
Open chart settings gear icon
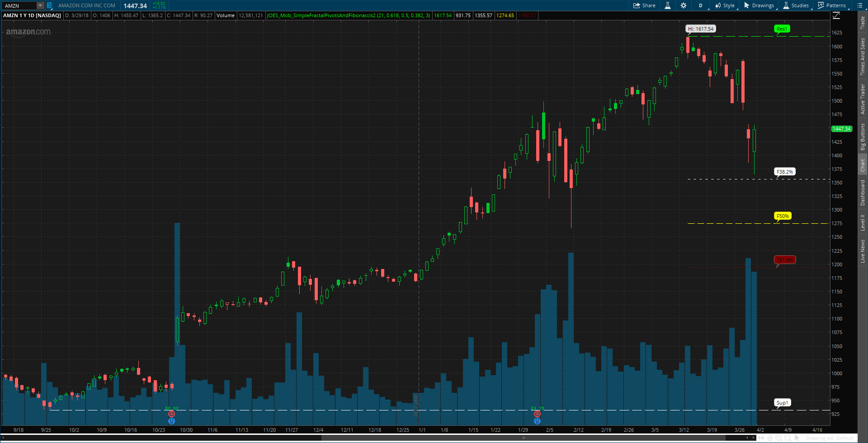coord(684,5)
